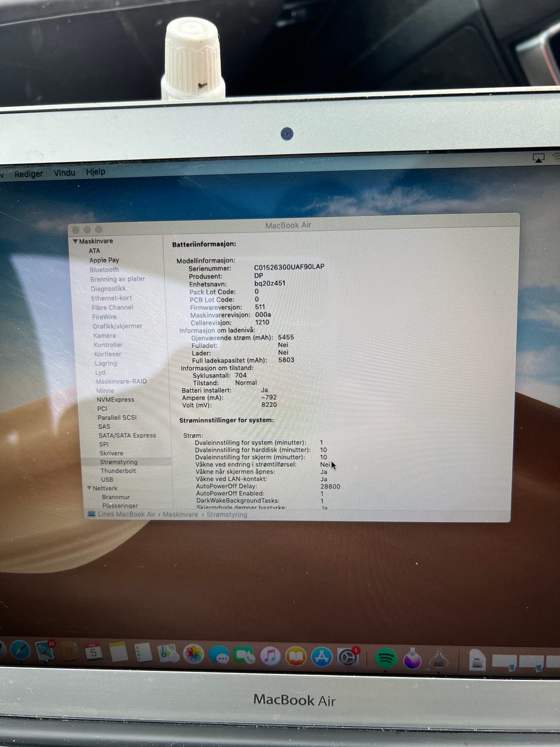
Task: Open the Reminders app icon
Action: click(143, 652)
